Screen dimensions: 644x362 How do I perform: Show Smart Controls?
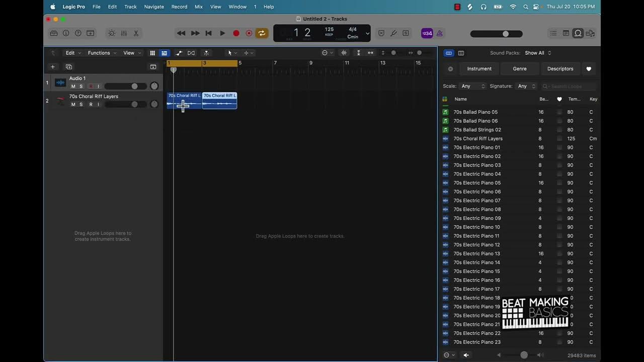(x=112, y=33)
